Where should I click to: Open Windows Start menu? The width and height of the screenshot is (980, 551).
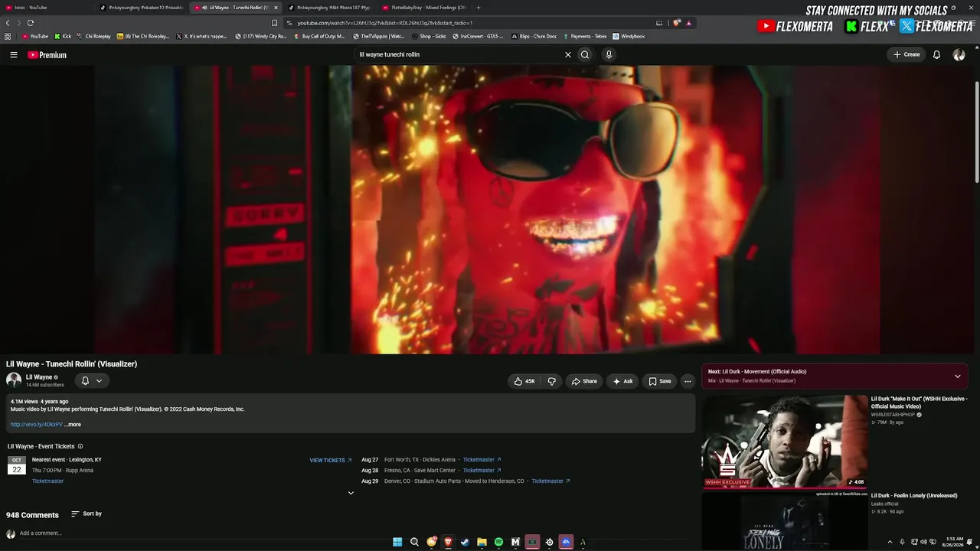coord(397,542)
